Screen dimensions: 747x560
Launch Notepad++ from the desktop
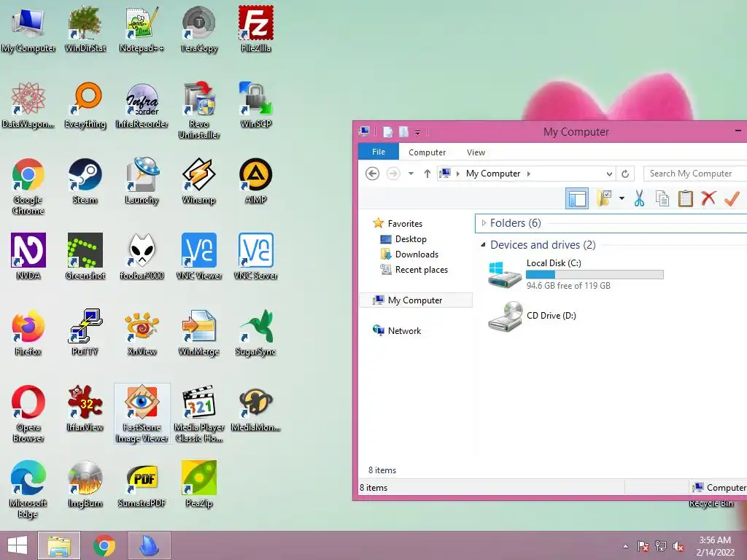142,28
